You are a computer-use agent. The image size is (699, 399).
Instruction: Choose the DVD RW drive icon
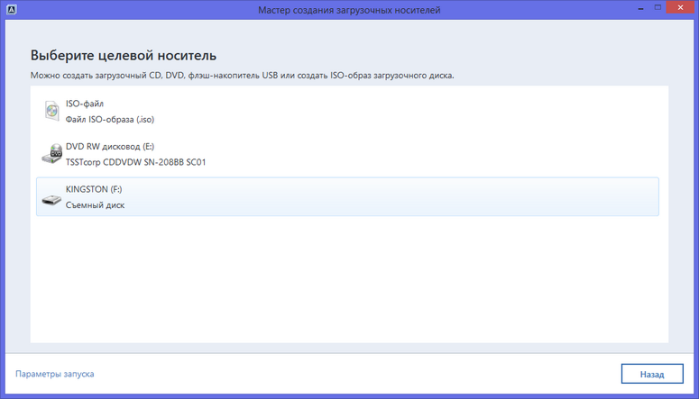pyautogui.click(x=52, y=154)
